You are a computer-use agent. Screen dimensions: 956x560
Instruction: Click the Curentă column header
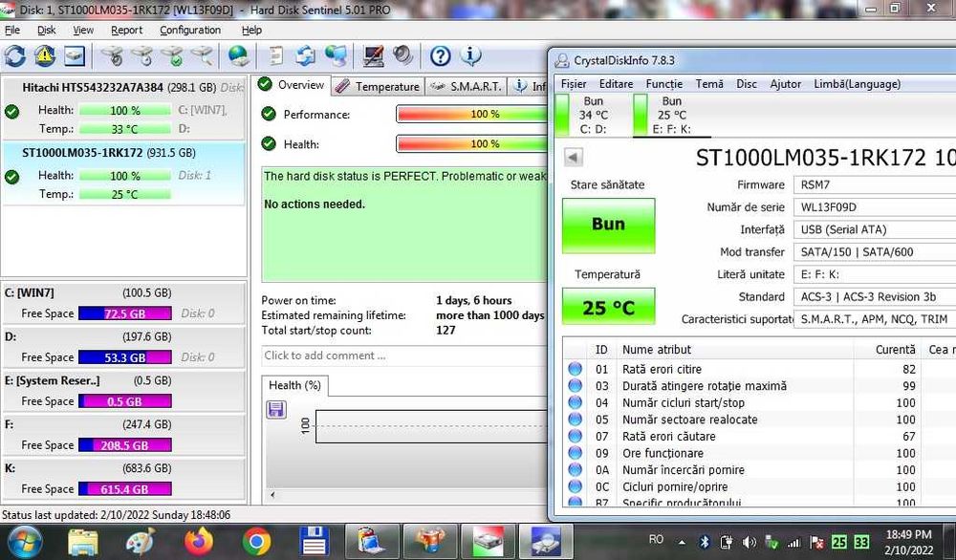[x=887, y=349]
